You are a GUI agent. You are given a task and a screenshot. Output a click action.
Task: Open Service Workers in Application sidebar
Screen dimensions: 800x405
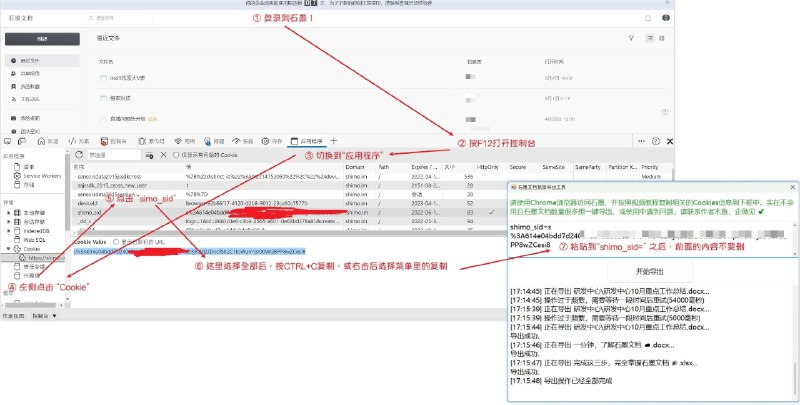[37, 176]
